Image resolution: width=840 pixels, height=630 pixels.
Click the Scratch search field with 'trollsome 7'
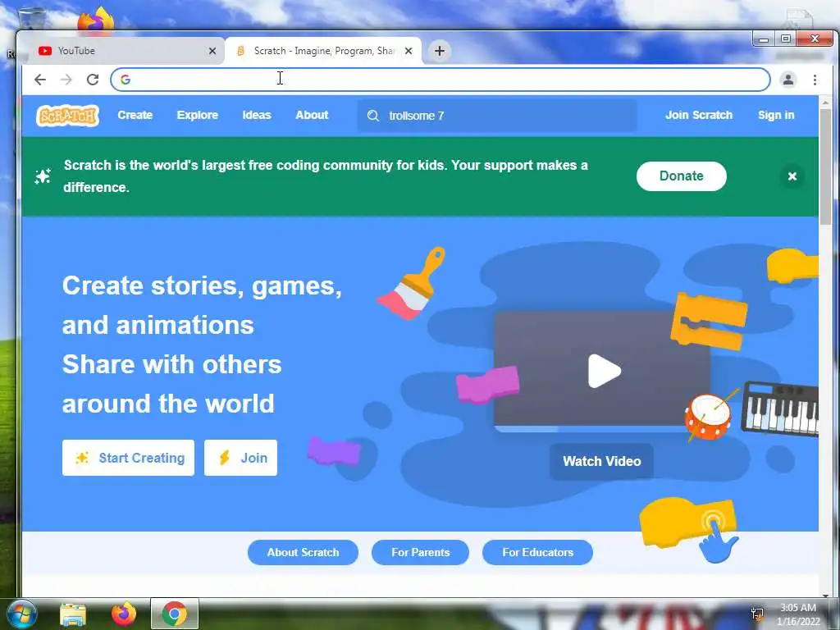497,116
